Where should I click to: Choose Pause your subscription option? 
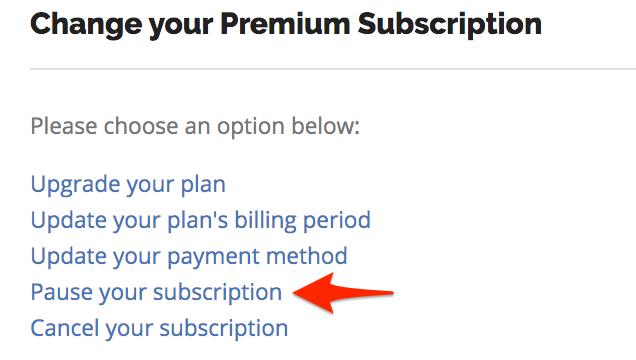[x=156, y=293]
